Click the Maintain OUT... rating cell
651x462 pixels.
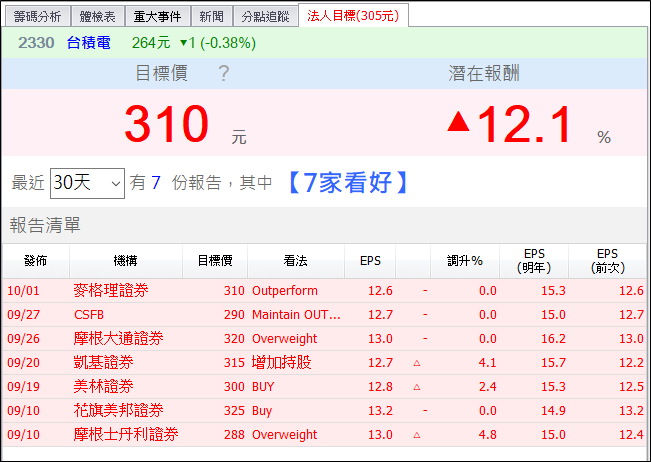tap(296, 315)
